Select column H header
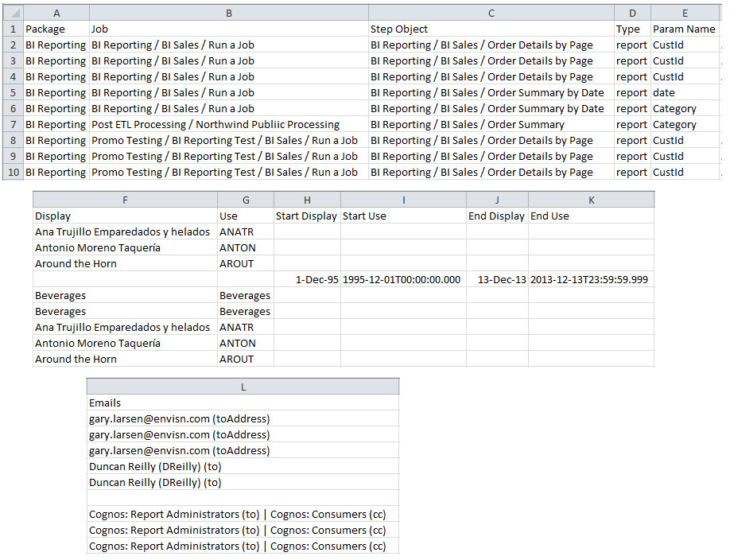Viewport: 730px width, 560px height. (x=307, y=200)
